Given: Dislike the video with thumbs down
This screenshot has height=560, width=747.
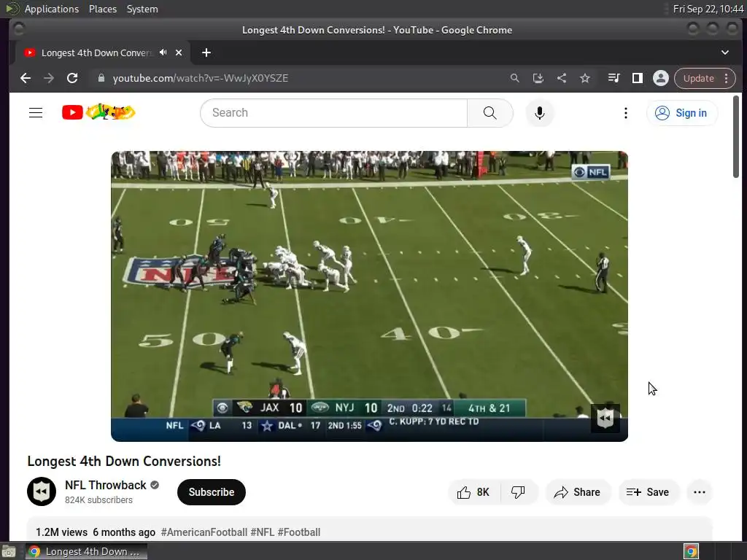Looking at the screenshot, I should point(519,492).
